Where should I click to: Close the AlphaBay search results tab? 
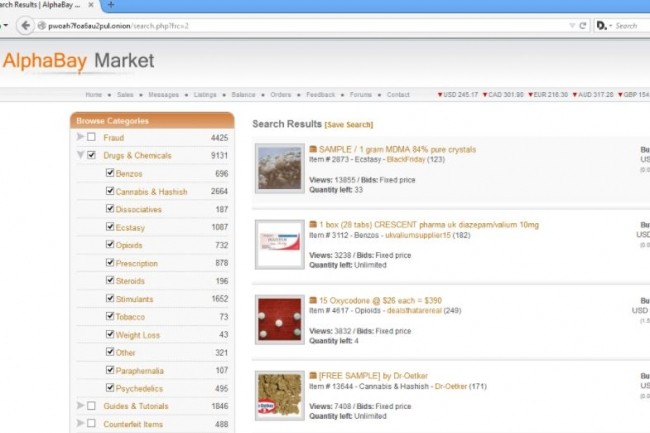91,5
